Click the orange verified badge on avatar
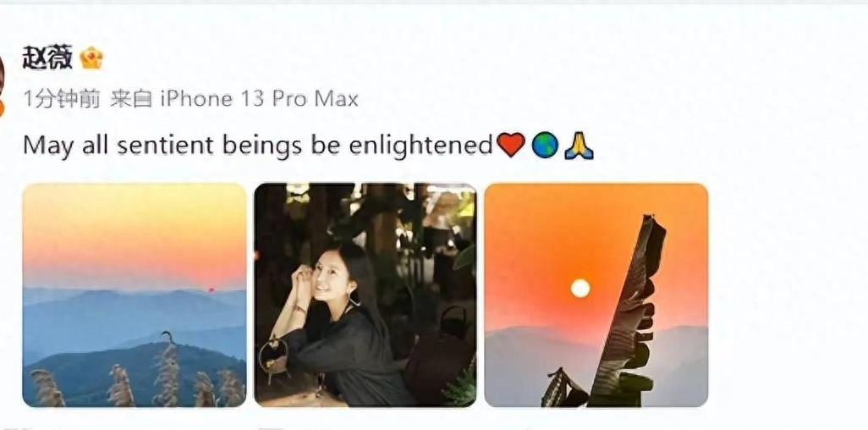868x430 pixels. point(2,107)
